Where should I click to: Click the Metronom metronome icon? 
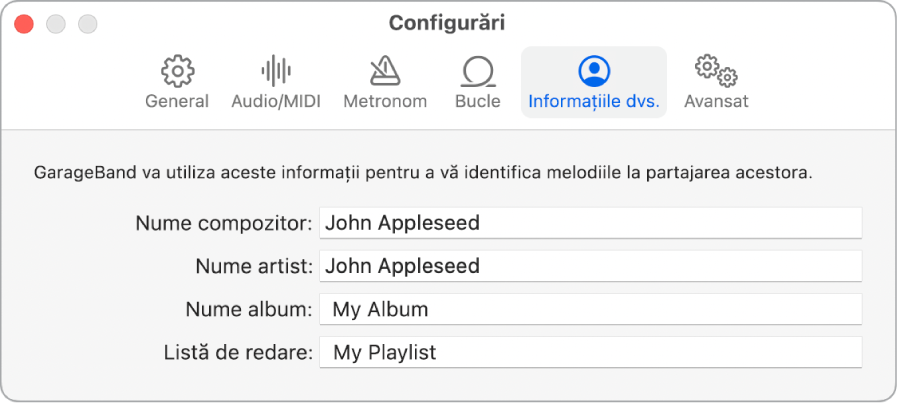pyautogui.click(x=385, y=71)
